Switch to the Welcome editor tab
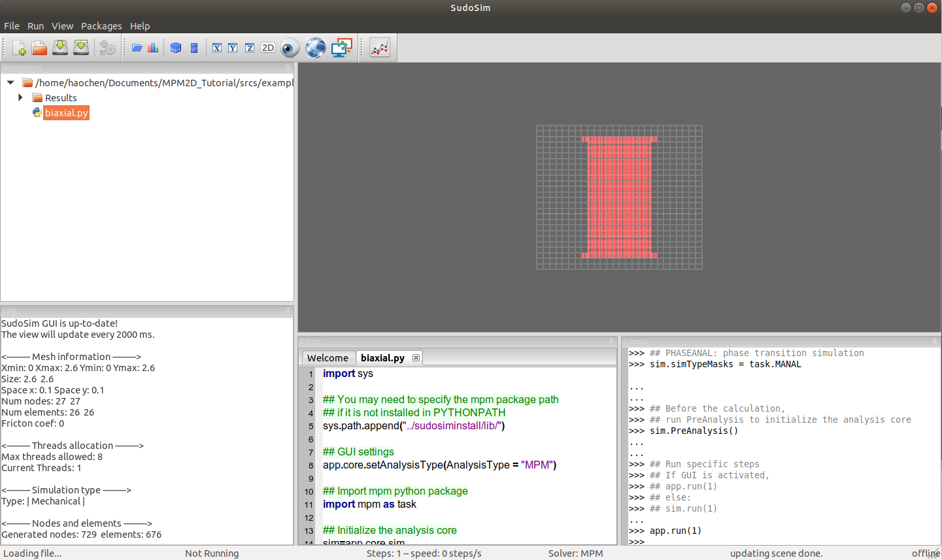 point(328,358)
